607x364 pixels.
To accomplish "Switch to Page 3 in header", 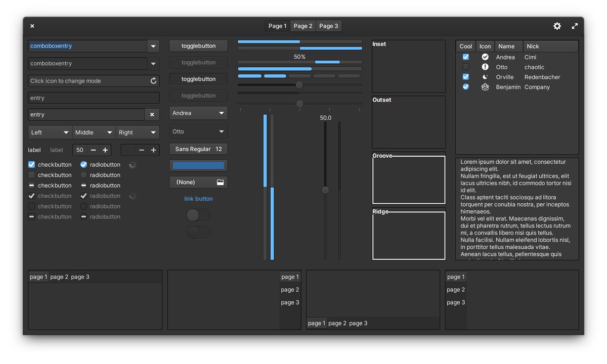I will [x=329, y=26].
